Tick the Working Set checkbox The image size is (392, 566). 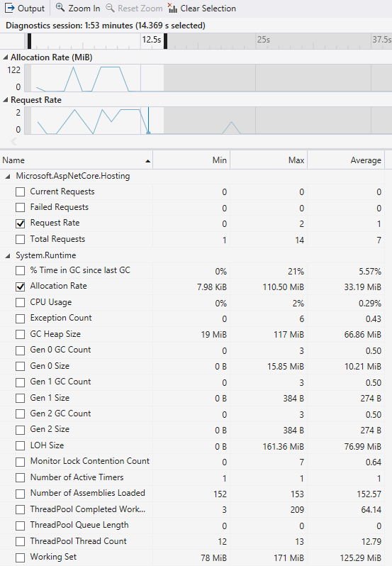pyautogui.click(x=20, y=557)
